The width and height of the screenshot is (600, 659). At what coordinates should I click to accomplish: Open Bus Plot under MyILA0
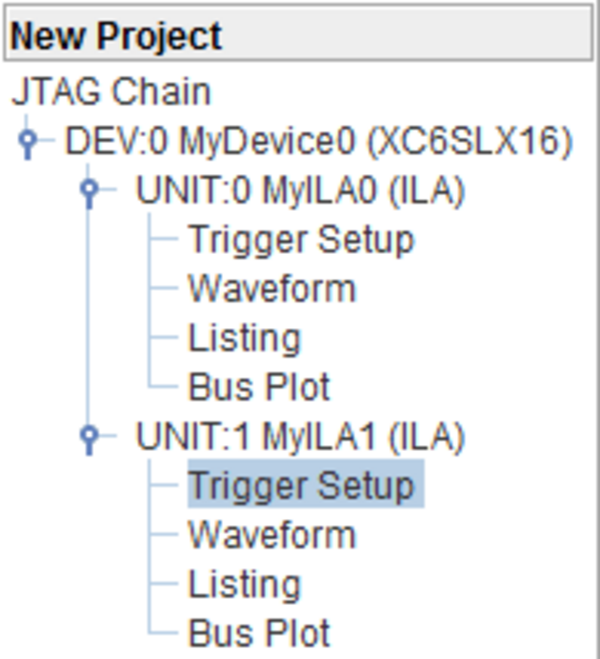tap(259, 387)
